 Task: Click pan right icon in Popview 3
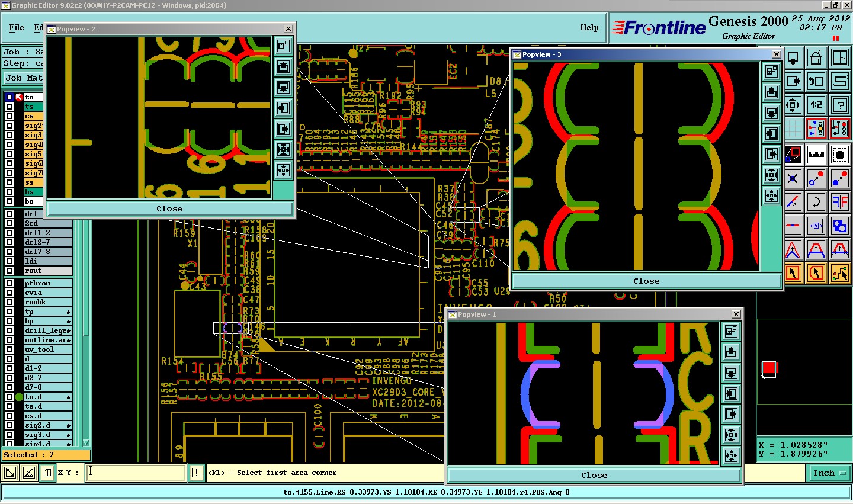(772, 154)
